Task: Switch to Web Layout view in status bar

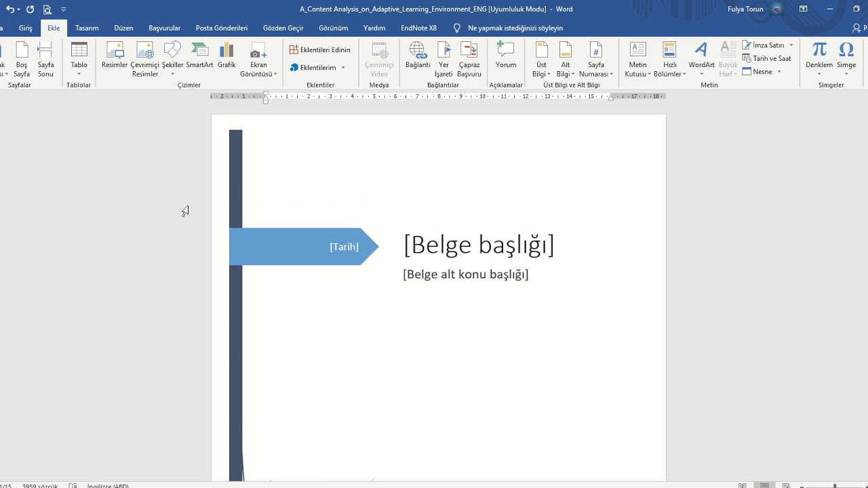Action: [x=786, y=485]
